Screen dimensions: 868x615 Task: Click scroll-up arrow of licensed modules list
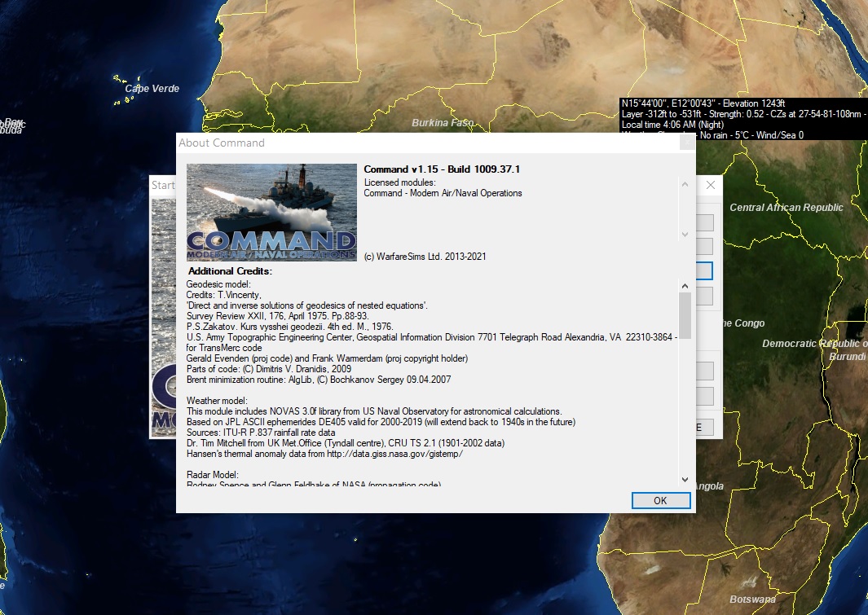coord(685,184)
